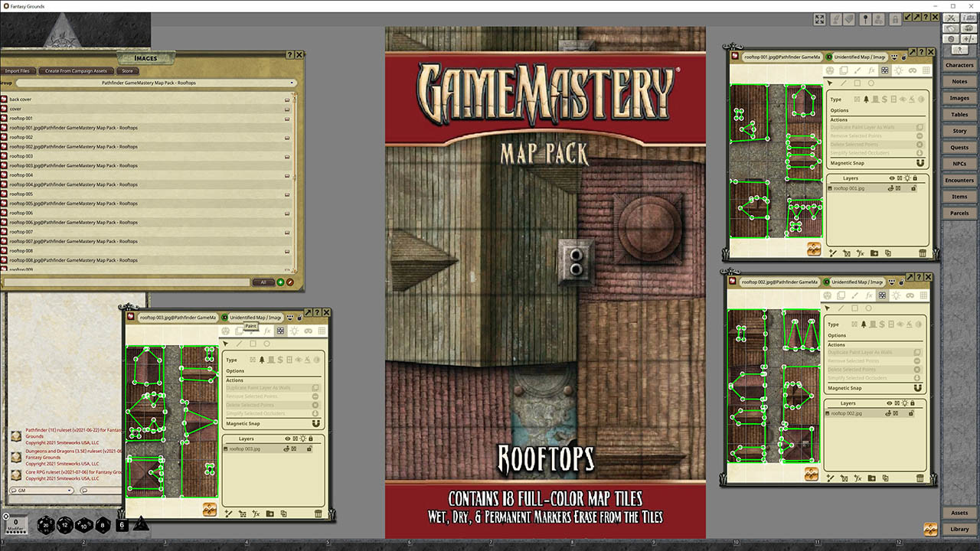The image size is (980, 551).
Task: Open the Assets panel via its orange icon
Action: [931, 529]
